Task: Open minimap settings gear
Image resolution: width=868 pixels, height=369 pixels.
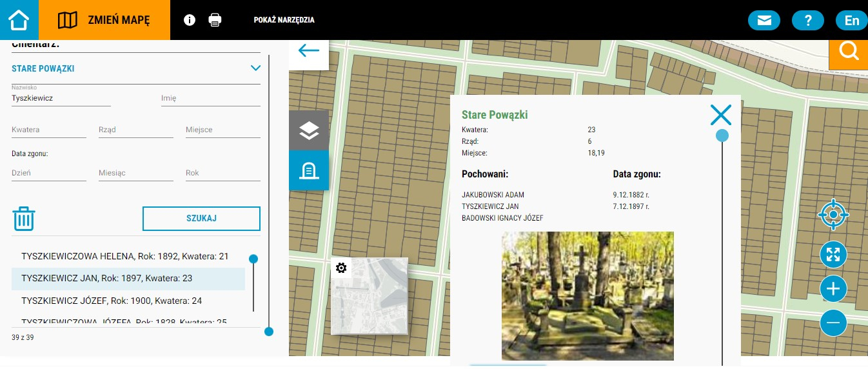Action: 342,268
